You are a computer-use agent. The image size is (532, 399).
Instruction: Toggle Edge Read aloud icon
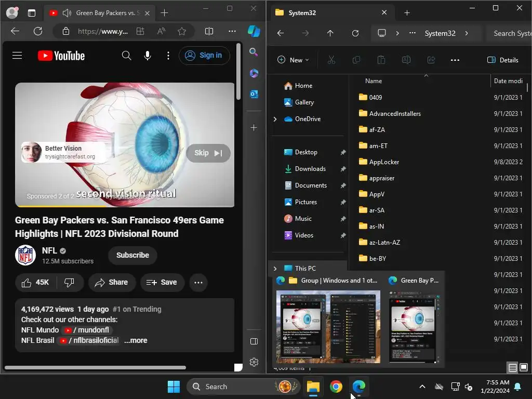click(161, 31)
